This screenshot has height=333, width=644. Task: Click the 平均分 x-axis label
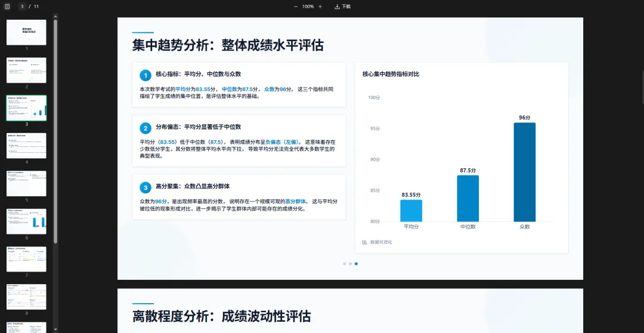(x=411, y=227)
